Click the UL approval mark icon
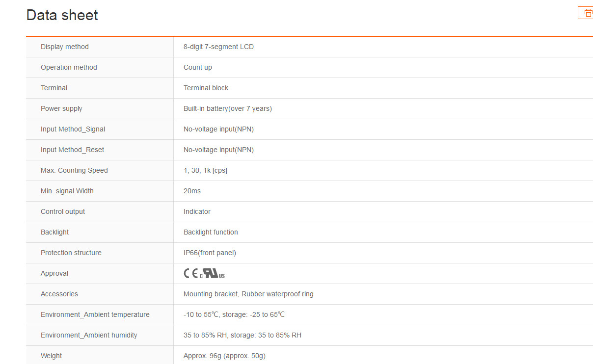 tap(213, 274)
